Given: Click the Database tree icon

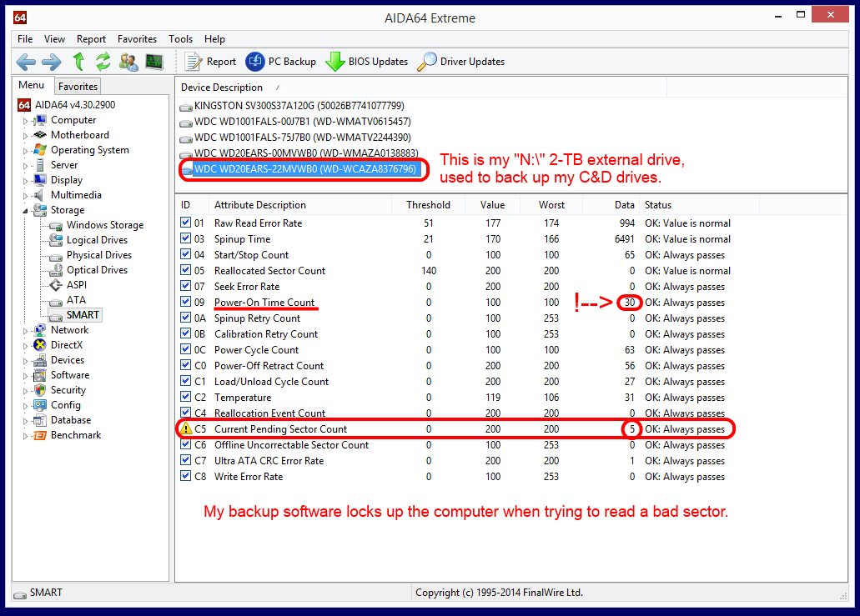Looking at the screenshot, I should pyautogui.click(x=40, y=420).
